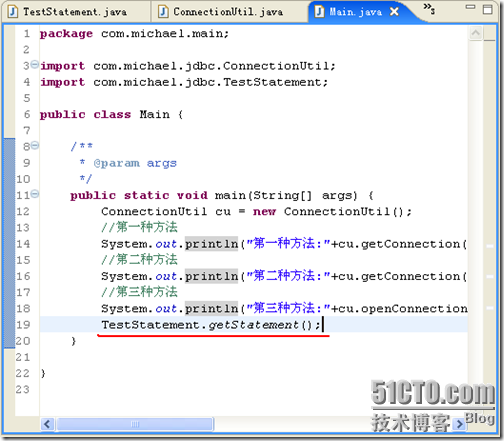Collapse the Javadoc comment at line 8
Screen dimensions: 504x441
[x=35, y=145]
